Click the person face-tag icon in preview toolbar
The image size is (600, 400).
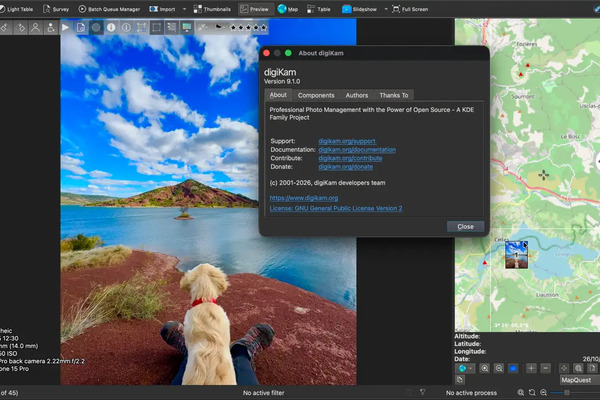35,27
